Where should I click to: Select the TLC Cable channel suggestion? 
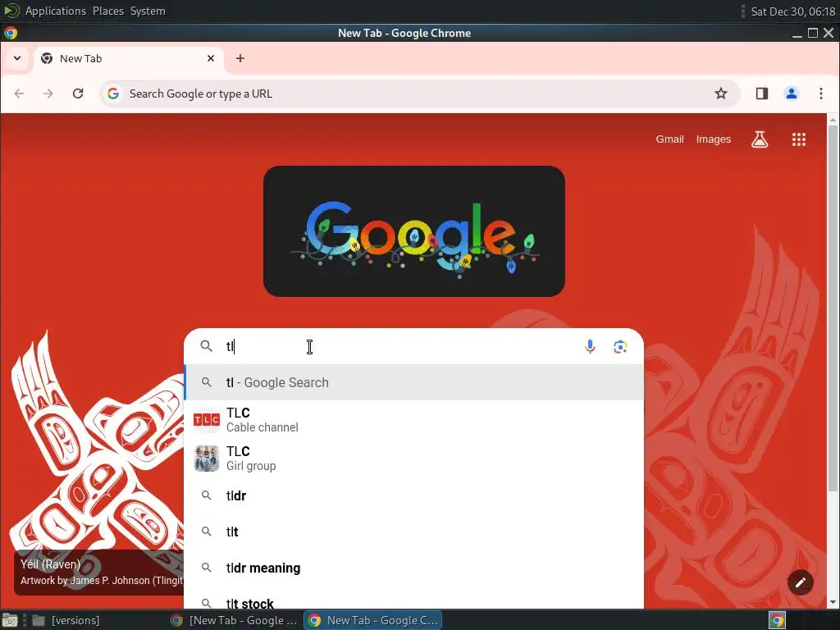coord(414,419)
